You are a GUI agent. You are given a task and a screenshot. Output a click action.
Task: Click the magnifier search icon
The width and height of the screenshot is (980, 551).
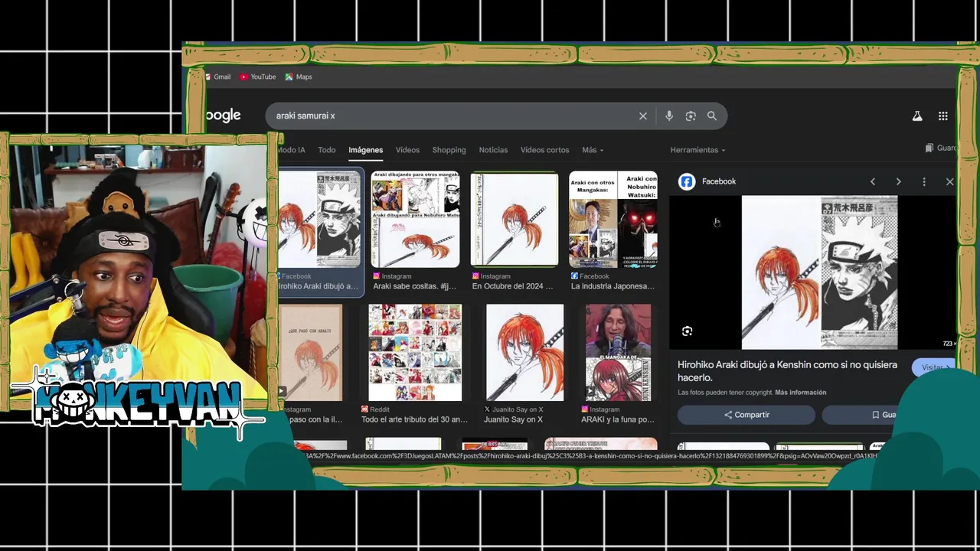tap(712, 116)
